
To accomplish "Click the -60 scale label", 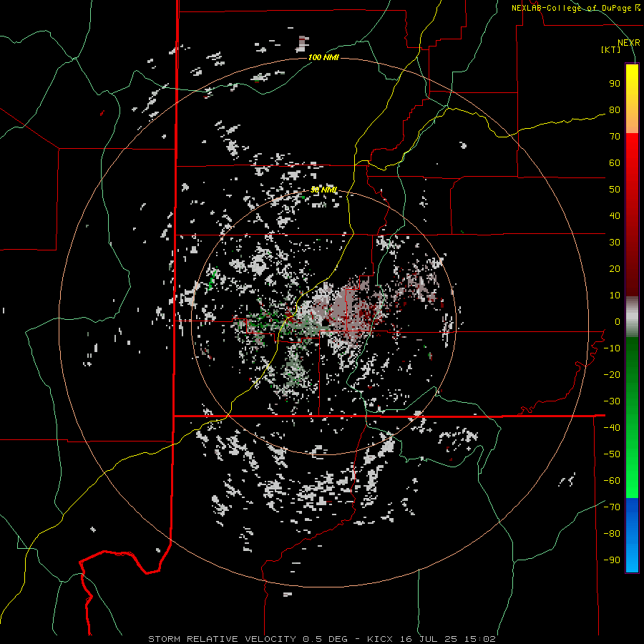I will coord(612,481).
